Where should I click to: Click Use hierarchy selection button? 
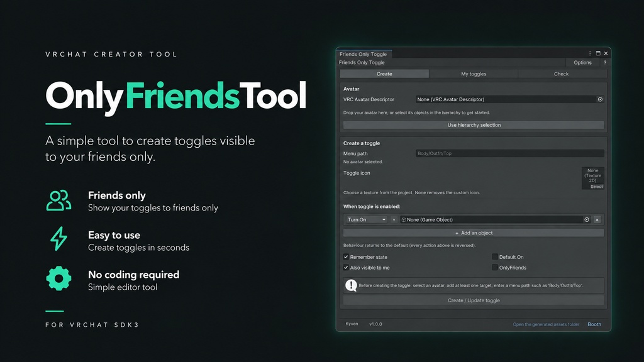(x=474, y=125)
